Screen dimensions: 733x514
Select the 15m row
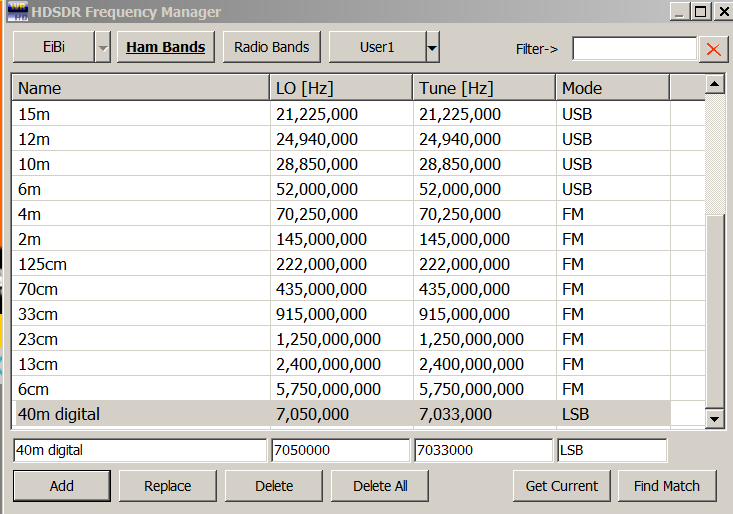click(359, 114)
